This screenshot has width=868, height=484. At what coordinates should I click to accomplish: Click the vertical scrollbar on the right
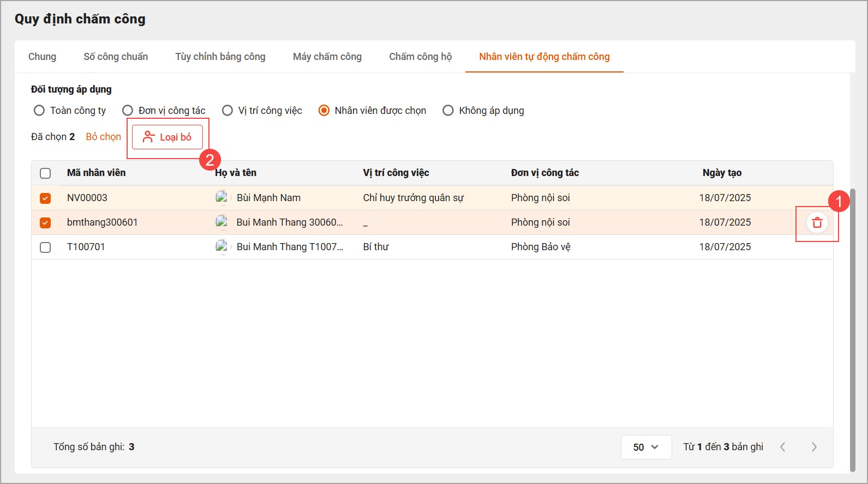click(852, 327)
